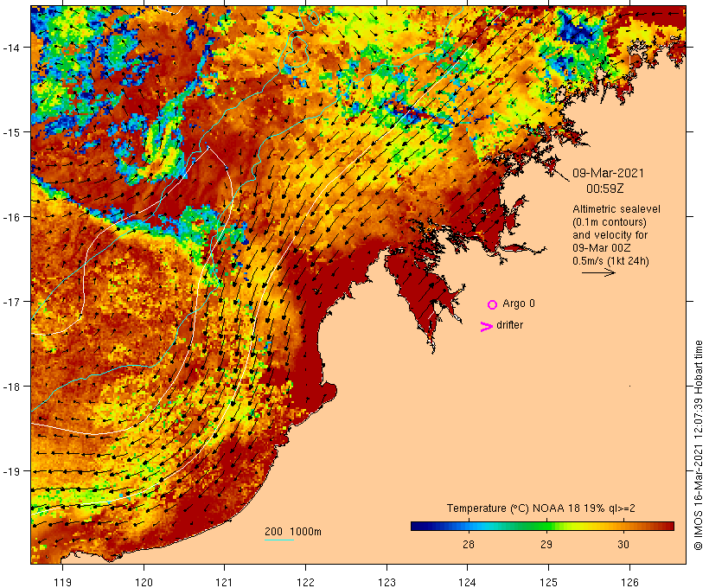This screenshot has height=588, width=709.
Task: Click the '09-Mar 00Z' text line
Action: (602, 248)
